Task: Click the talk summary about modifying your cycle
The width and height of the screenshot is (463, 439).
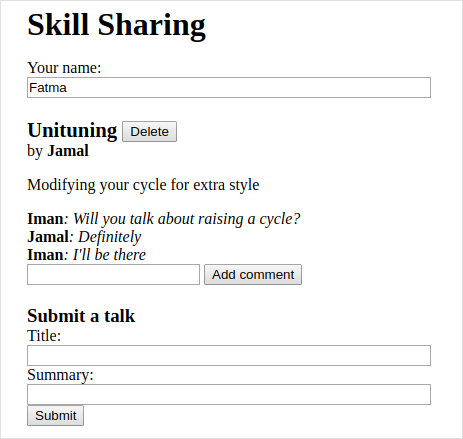Action: 143,185
